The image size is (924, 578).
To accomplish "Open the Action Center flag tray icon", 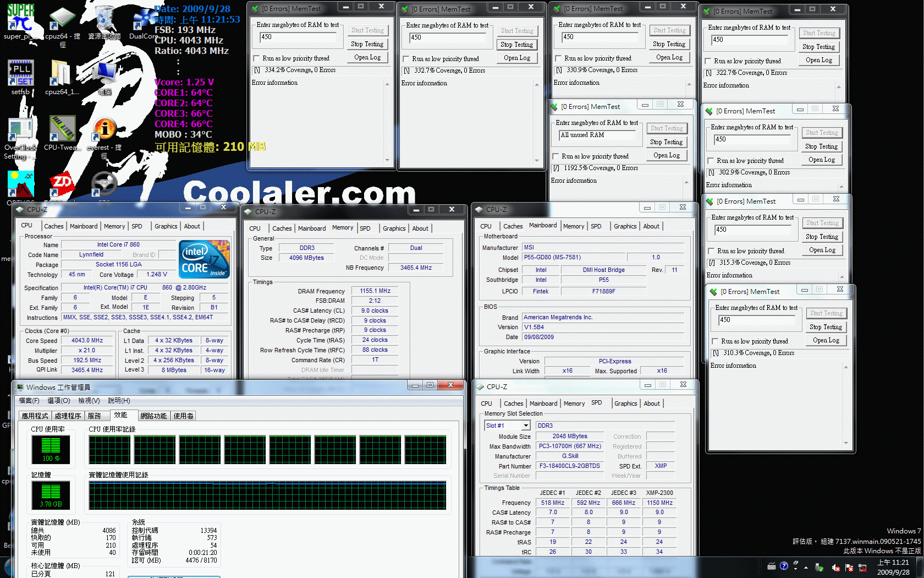I will (x=849, y=568).
